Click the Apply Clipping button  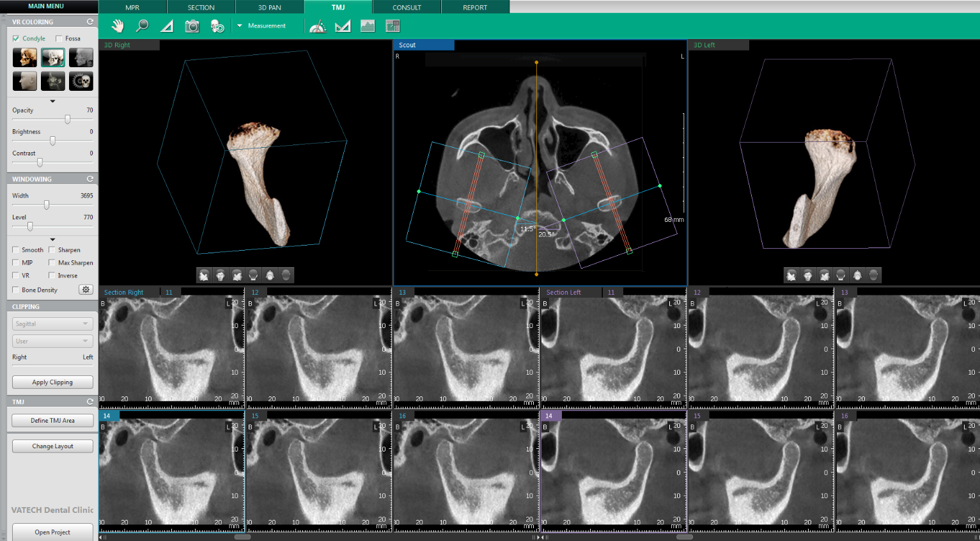[52, 382]
